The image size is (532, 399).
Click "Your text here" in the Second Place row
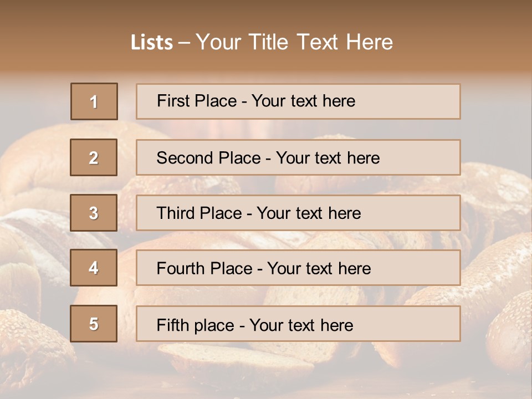pyautogui.click(x=328, y=158)
